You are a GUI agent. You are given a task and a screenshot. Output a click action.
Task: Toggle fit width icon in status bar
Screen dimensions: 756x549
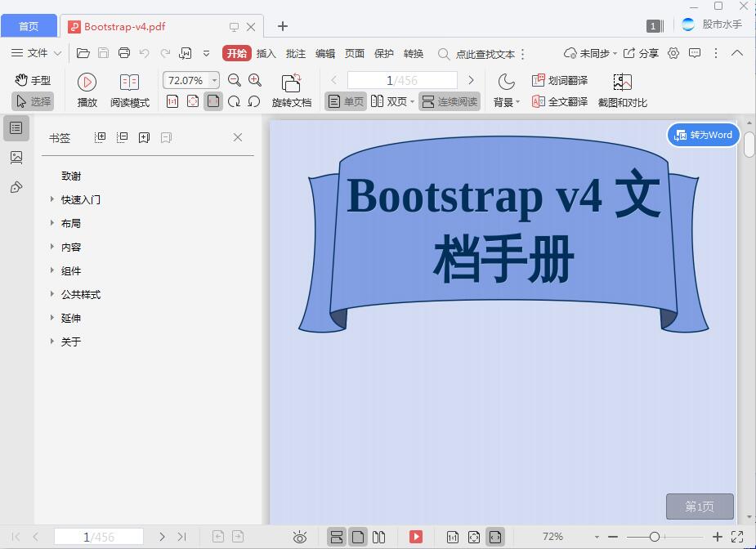point(495,537)
